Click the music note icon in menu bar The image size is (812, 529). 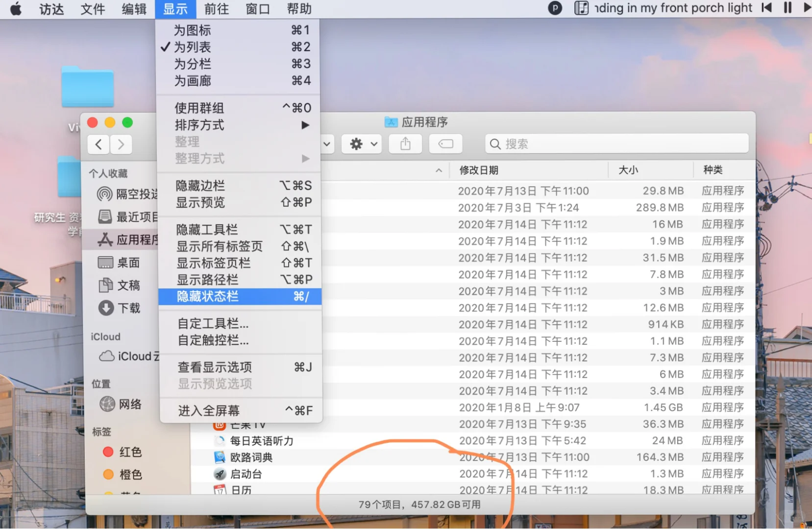click(x=582, y=8)
